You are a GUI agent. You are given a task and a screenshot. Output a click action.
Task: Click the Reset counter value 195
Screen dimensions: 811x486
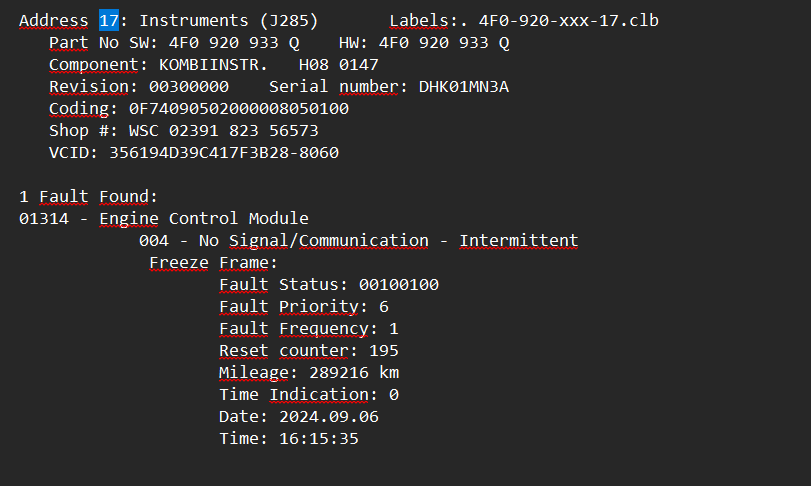pos(384,351)
